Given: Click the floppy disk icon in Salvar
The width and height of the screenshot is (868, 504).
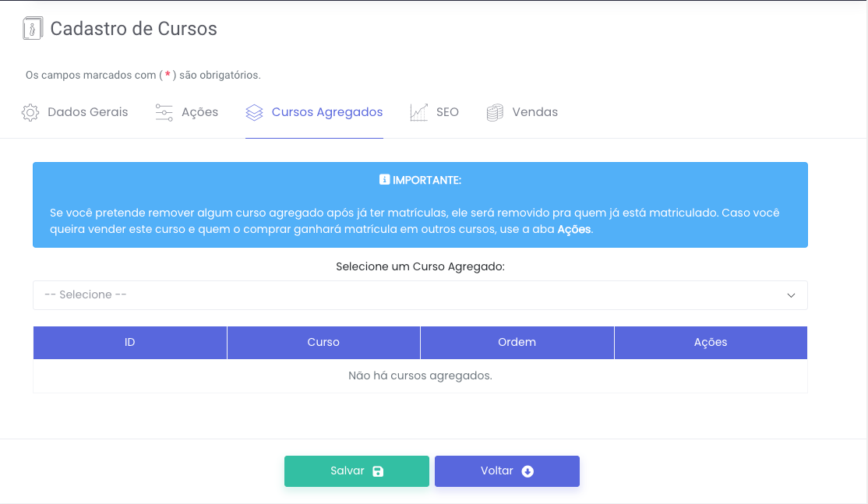Looking at the screenshot, I should coord(378,471).
